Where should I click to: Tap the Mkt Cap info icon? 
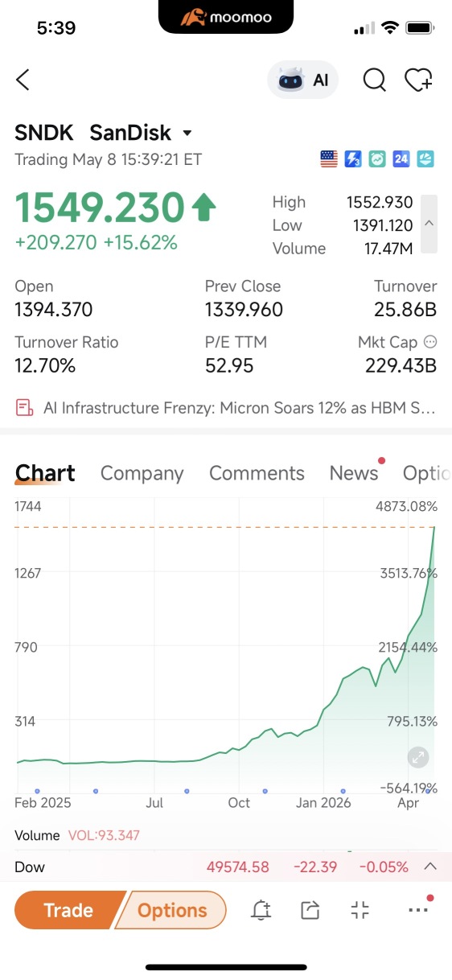(x=430, y=342)
